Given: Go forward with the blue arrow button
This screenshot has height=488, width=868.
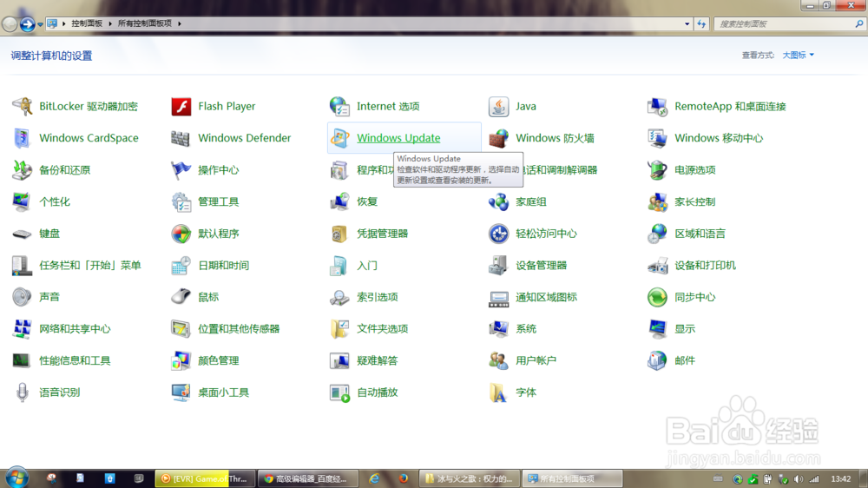Looking at the screenshot, I should (x=27, y=23).
